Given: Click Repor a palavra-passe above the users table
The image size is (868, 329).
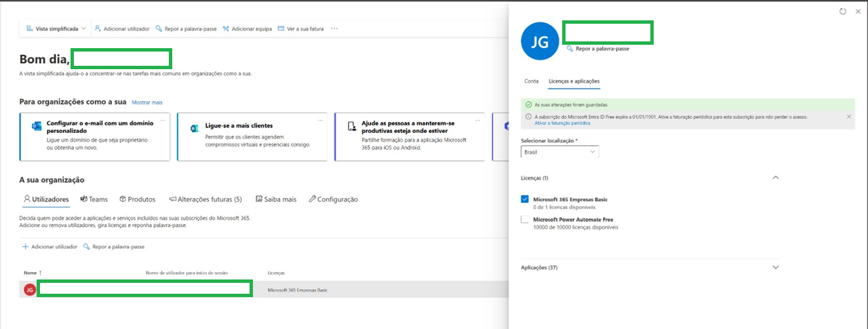Looking at the screenshot, I should click(114, 247).
